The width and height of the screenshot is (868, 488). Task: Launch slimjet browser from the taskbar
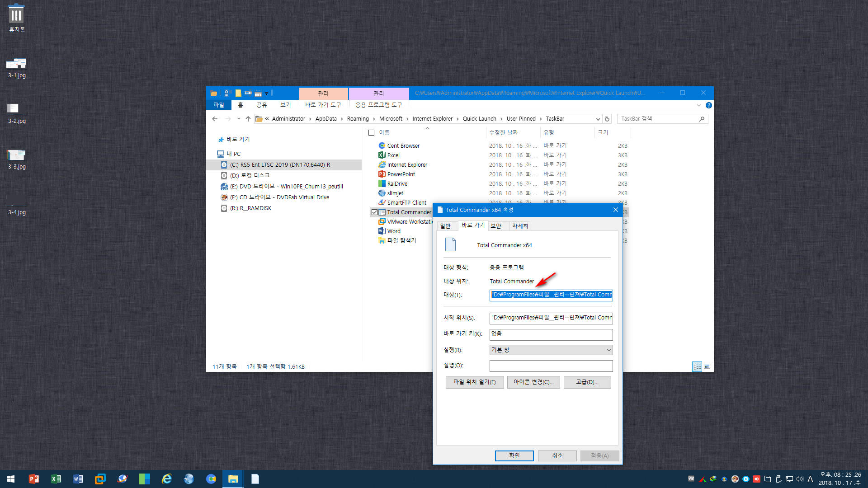(x=189, y=479)
